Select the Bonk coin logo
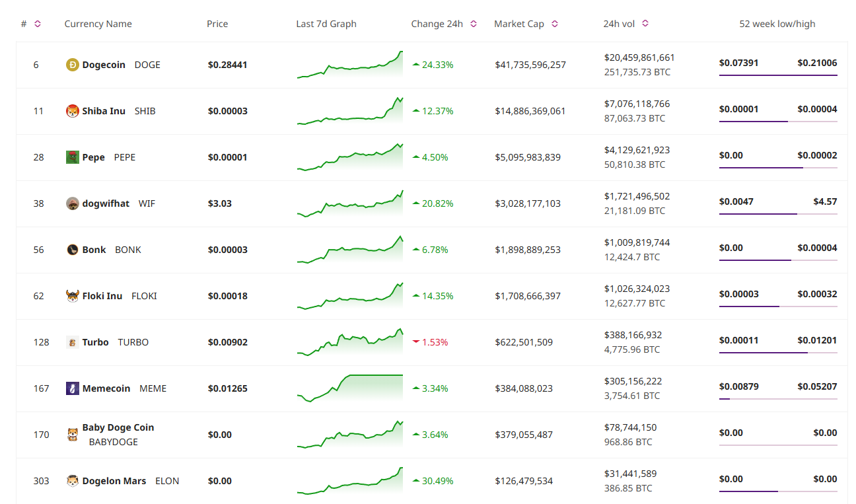The height and width of the screenshot is (504, 856). point(72,249)
